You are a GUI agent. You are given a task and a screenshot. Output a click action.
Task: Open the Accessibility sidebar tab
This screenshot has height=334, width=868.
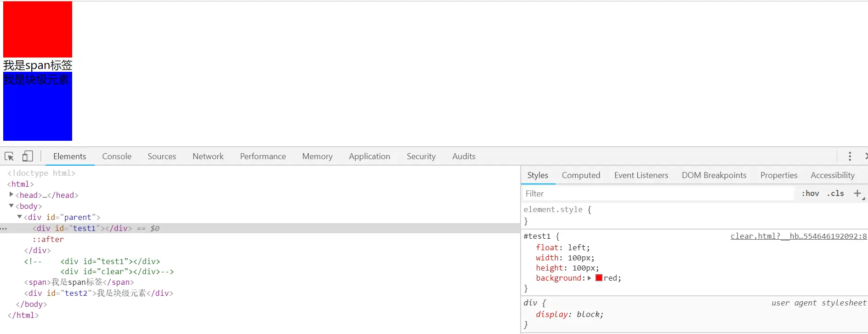tap(833, 175)
